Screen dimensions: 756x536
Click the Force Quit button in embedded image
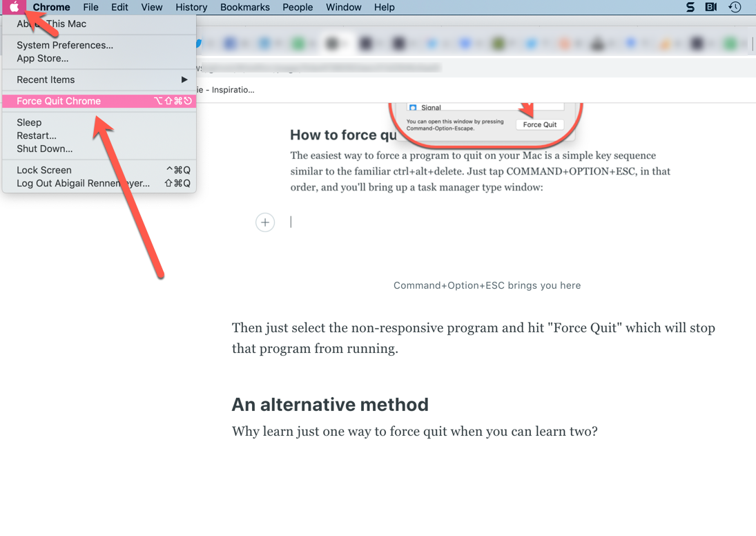click(539, 124)
